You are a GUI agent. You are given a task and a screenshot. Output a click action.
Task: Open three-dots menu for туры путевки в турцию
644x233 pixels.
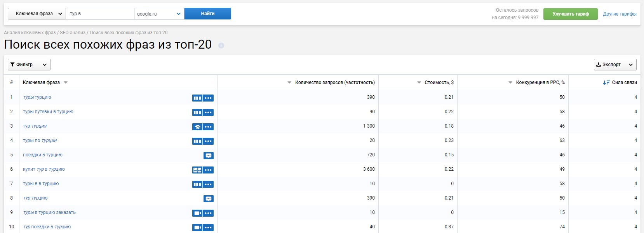(x=208, y=112)
